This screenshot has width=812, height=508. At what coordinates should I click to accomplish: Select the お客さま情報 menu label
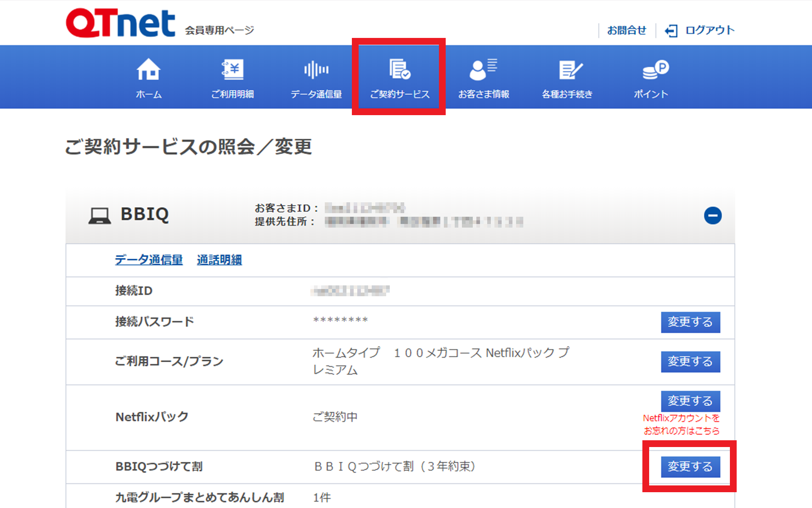click(484, 94)
